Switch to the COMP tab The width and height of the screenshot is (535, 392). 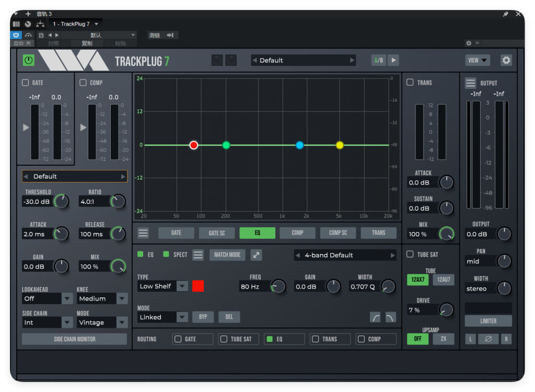pos(297,233)
